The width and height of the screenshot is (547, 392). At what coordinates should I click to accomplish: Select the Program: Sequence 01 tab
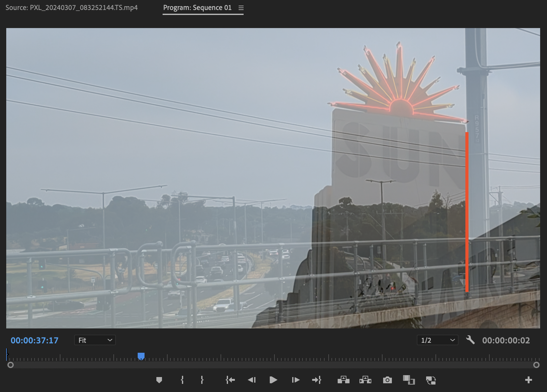click(x=197, y=7)
